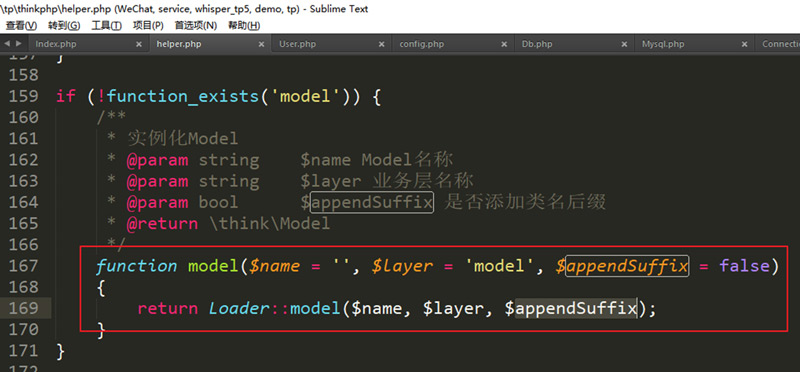Open the 查看(V) menu
The image size is (800, 372).
[x=21, y=26]
